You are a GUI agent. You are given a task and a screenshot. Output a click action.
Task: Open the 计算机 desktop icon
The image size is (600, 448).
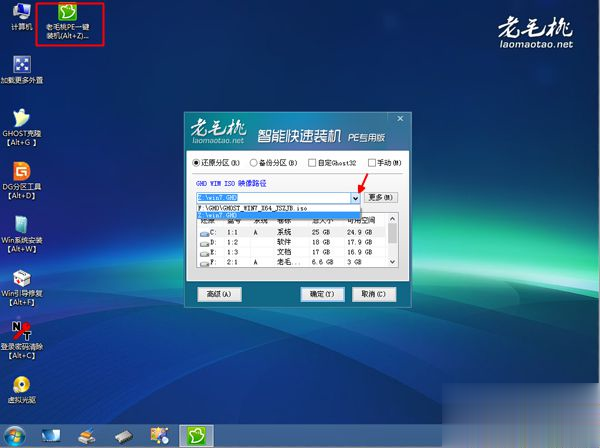[x=21, y=17]
